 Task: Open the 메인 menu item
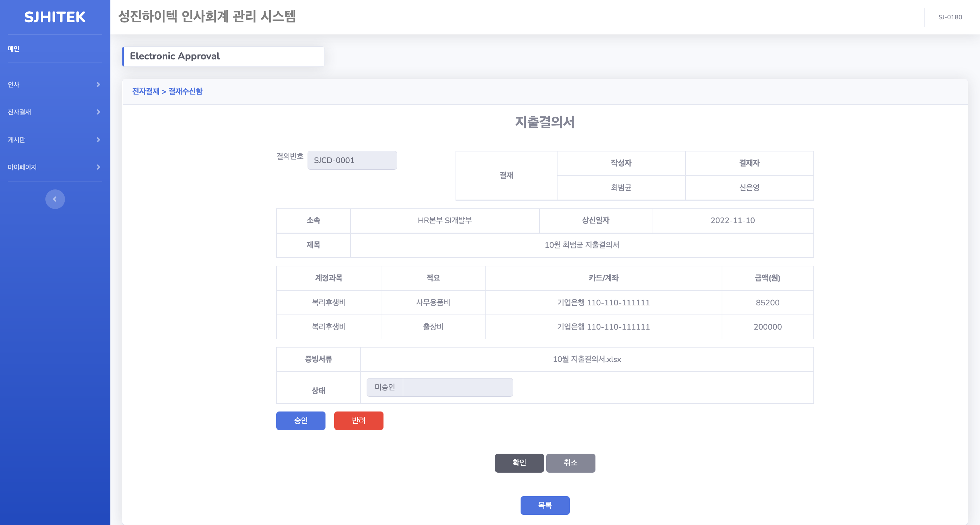14,48
